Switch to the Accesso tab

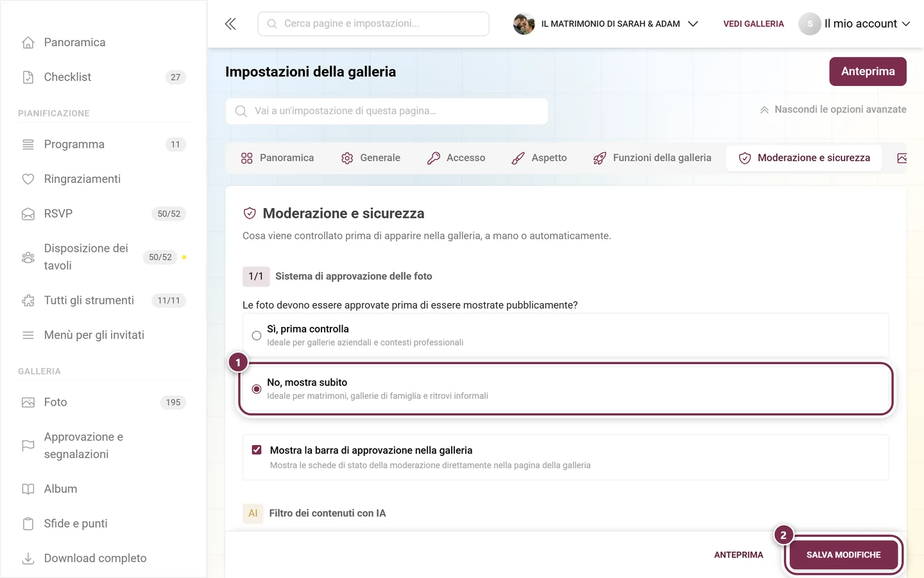(x=456, y=158)
